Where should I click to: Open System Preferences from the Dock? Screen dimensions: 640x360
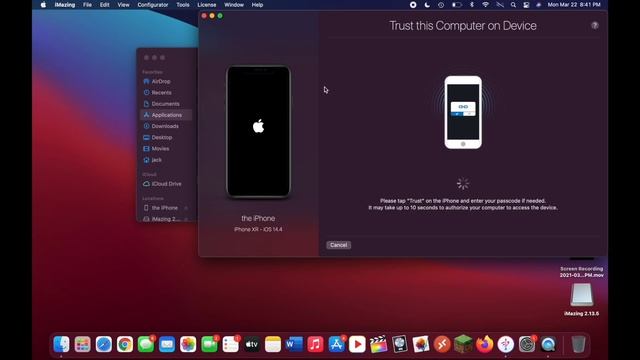pos(527,344)
